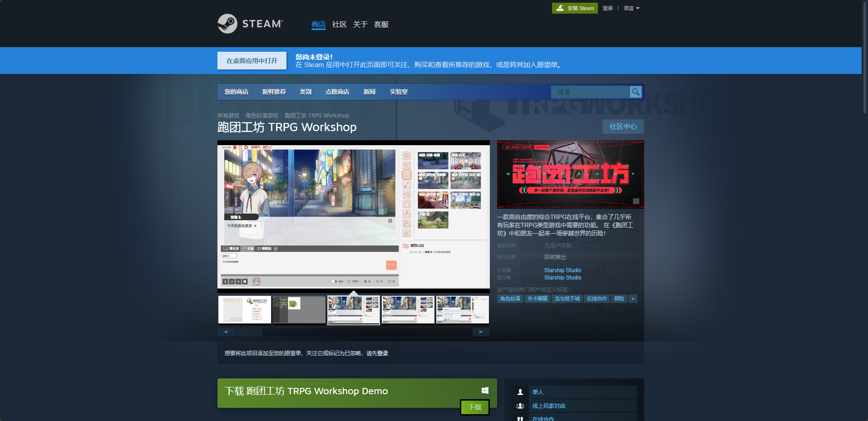The height and width of the screenshot is (421, 868).
Task: Select the fifth screenshot thumbnail
Action: [x=463, y=309]
